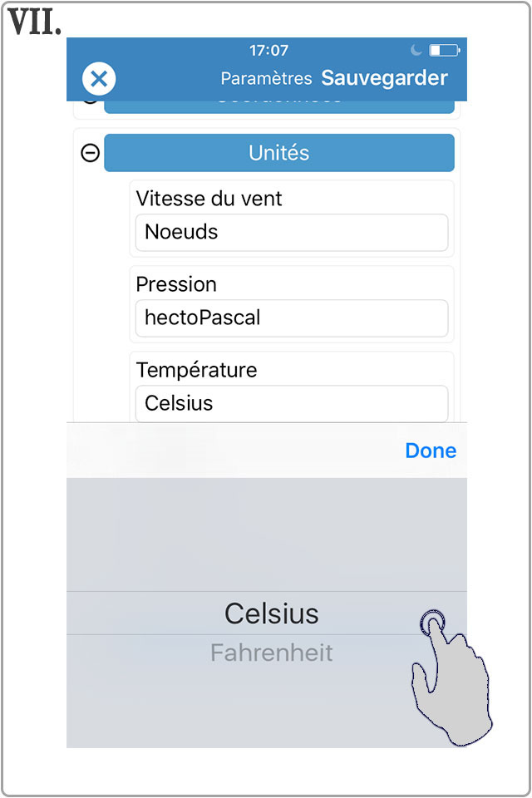532x798 pixels.
Task: Open the hectoPascal pressure dropdown
Action: (x=292, y=318)
